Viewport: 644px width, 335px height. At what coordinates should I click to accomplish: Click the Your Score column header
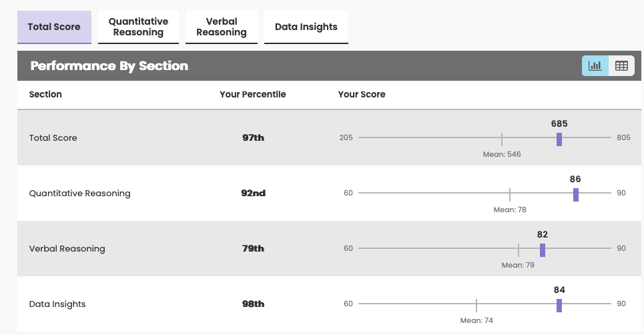click(362, 95)
